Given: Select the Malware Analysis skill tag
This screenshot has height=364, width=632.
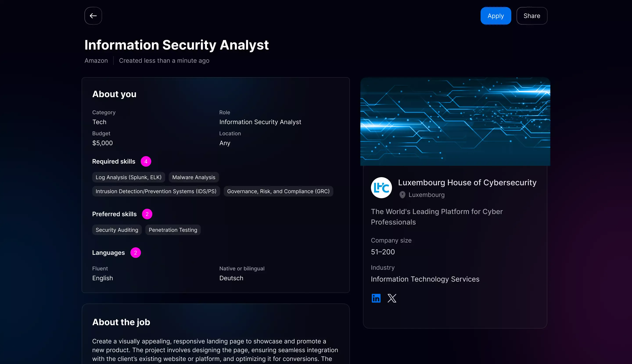Looking at the screenshot, I should [194, 177].
